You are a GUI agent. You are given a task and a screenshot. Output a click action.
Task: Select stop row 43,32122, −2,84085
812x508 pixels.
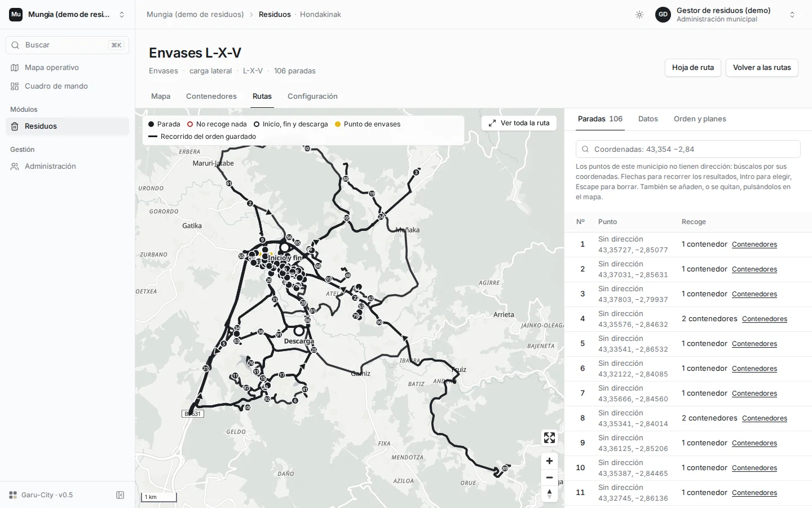click(688, 369)
